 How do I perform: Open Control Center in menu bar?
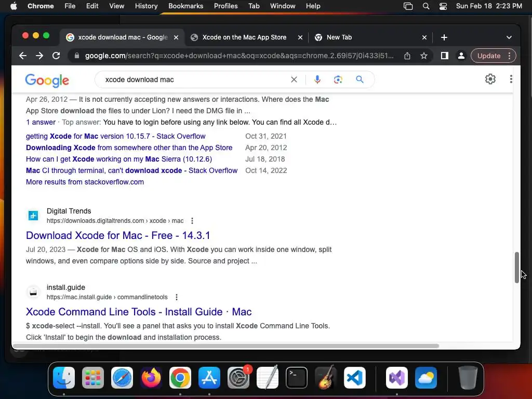tap(443, 6)
